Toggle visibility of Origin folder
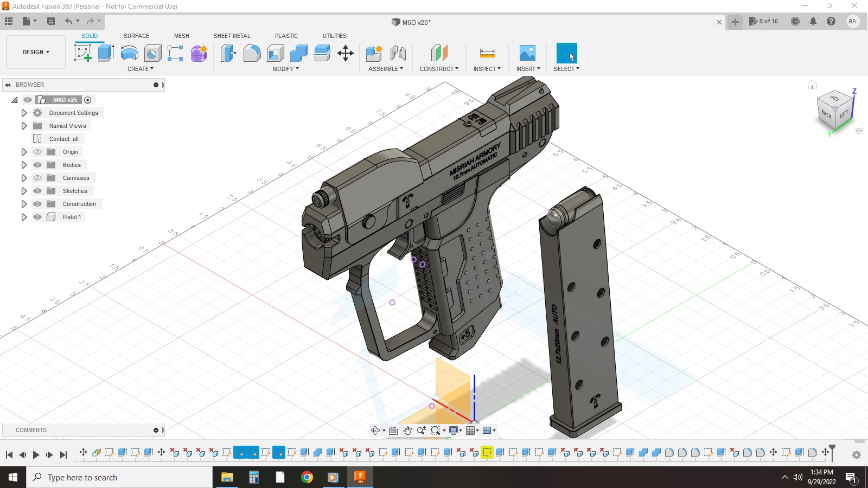The height and width of the screenshot is (488, 868). pos(37,152)
